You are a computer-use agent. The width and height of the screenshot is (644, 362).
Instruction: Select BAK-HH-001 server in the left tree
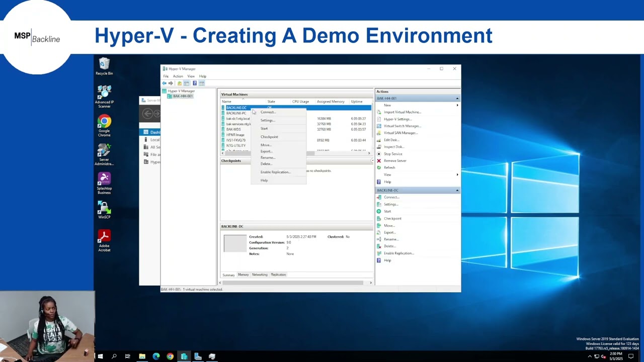(183, 96)
